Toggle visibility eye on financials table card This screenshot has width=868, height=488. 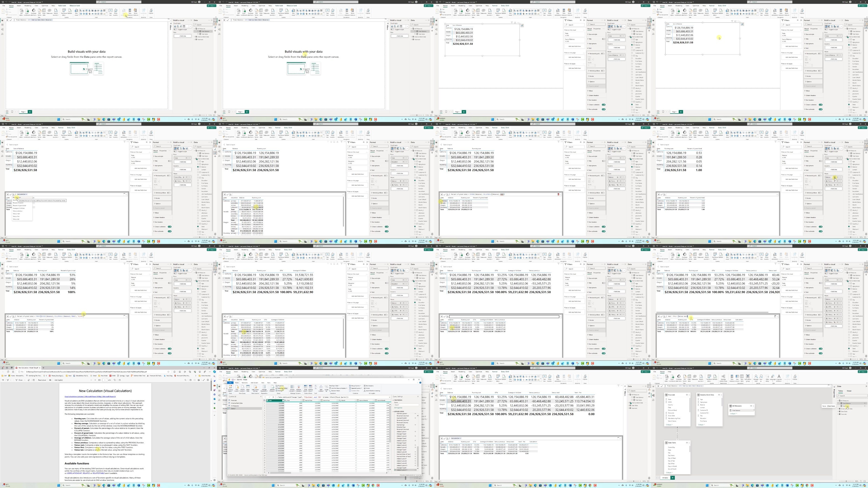687,395
